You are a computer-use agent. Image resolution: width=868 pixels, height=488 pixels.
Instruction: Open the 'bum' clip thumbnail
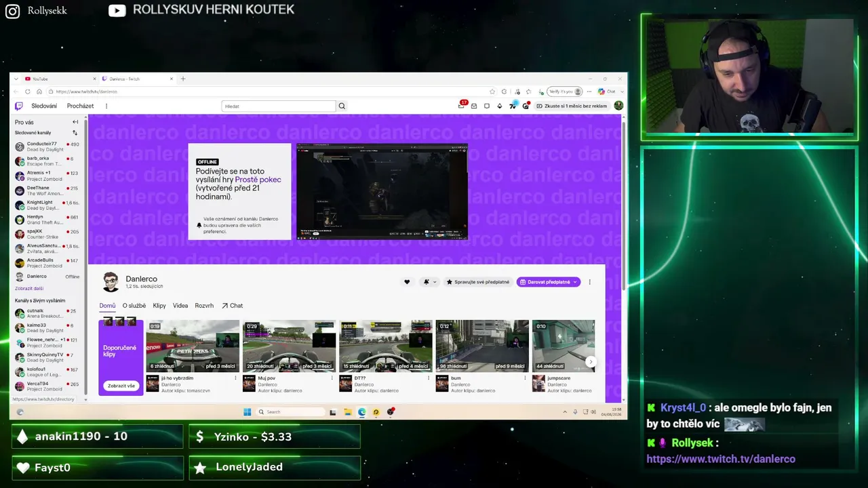point(481,346)
